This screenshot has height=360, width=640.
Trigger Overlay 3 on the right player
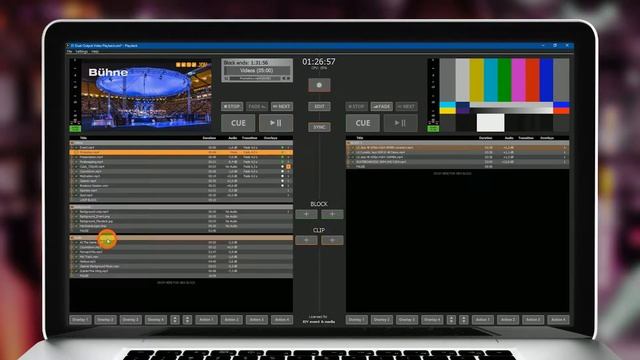407,320
